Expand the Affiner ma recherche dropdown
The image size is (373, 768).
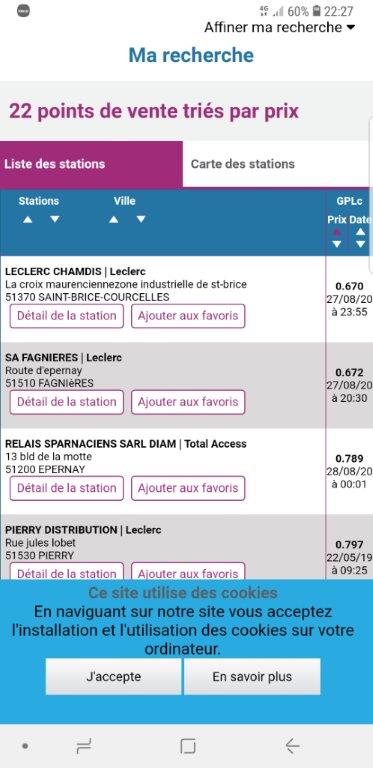pos(279,27)
